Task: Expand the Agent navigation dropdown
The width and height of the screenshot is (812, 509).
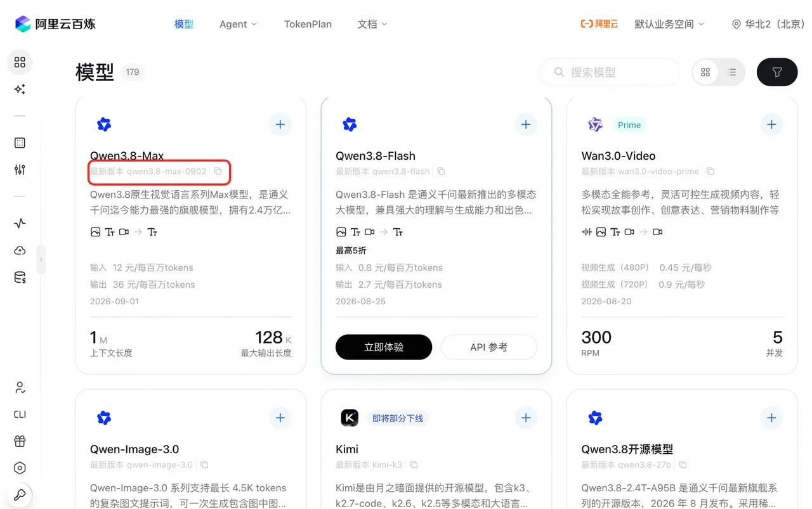Action: click(238, 24)
